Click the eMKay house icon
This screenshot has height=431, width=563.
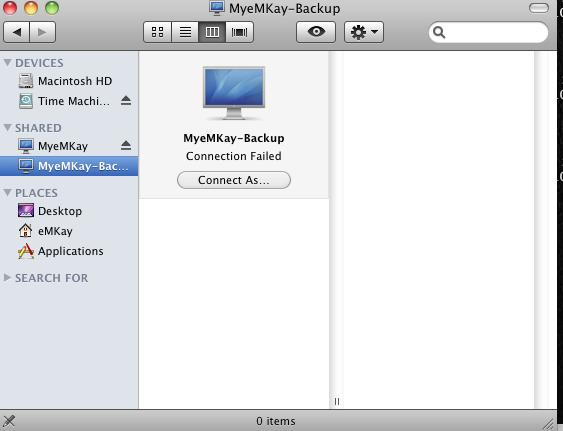pyautogui.click(x=25, y=231)
